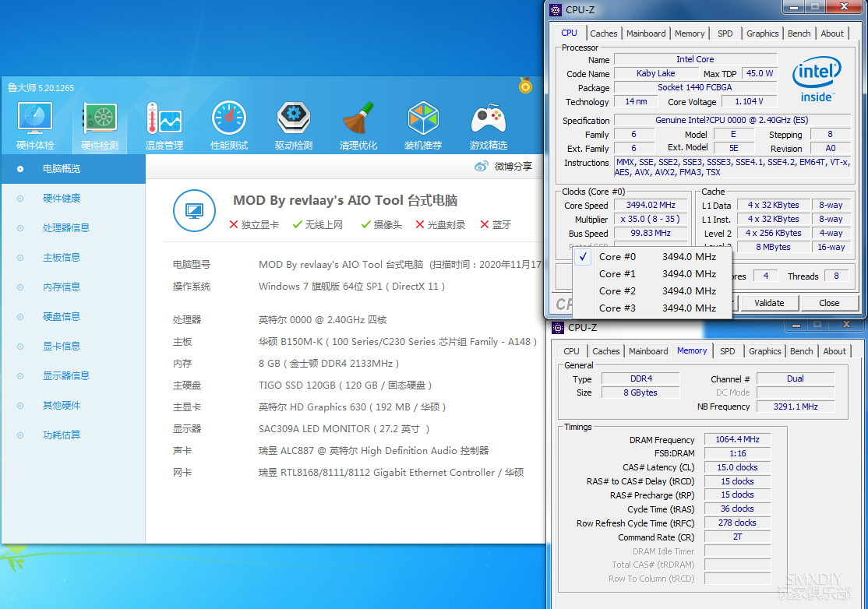Select 内存信息 in the sidebar

click(62, 287)
